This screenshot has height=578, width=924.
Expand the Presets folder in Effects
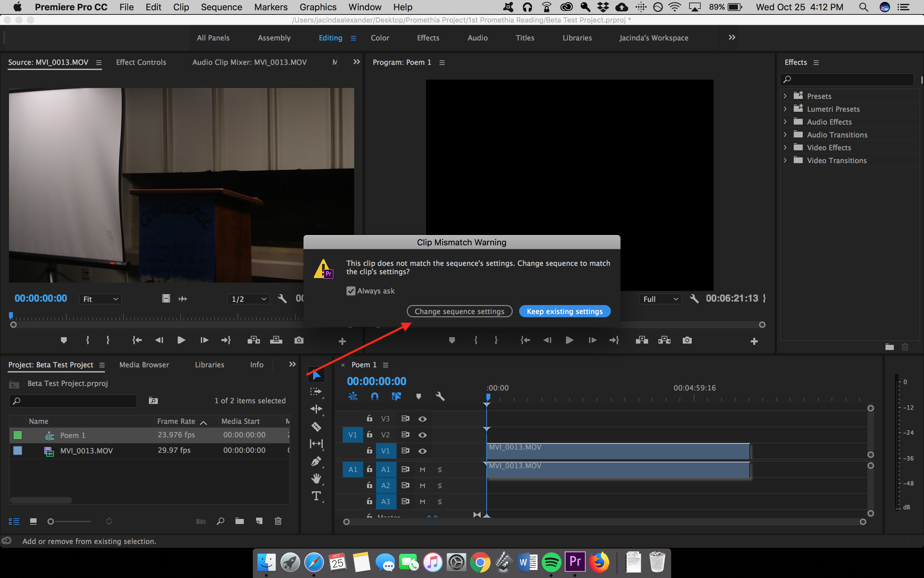785,96
